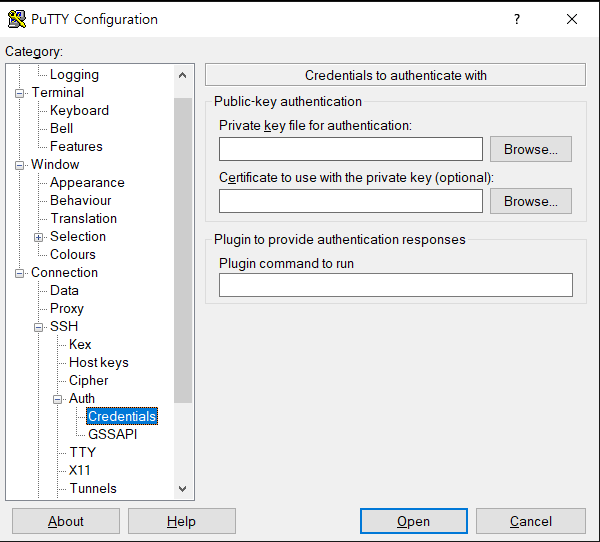Browse for the certificate file
This screenshot has height=542, width=600.
pyautogui.click(x=531, y=201)
